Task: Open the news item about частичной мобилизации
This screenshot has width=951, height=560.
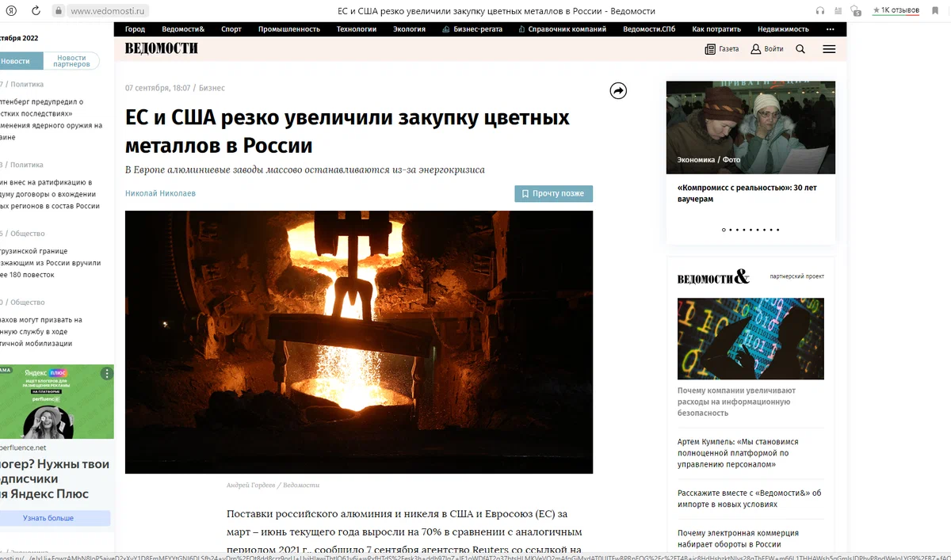Action: (41, 332)
